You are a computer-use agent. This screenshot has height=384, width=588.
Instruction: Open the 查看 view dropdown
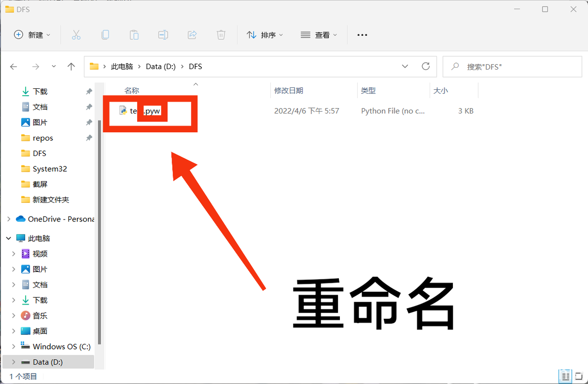pos(319,35)
